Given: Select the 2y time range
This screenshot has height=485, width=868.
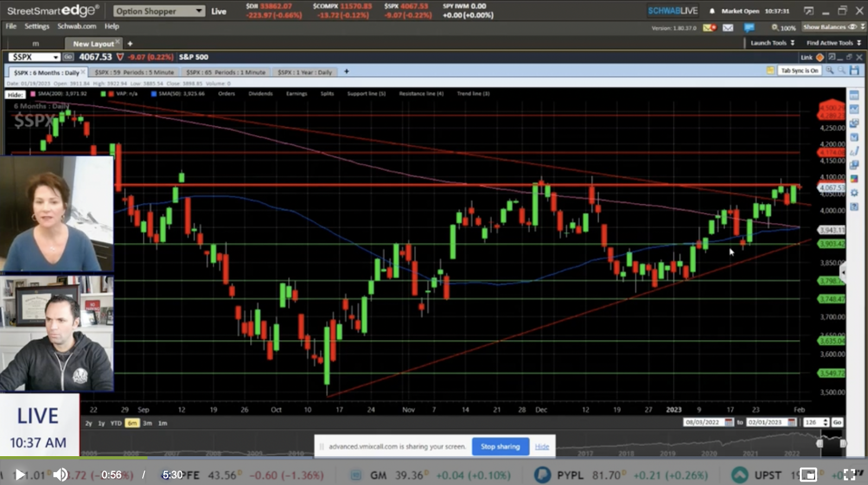Looking at the screenshot, I should [x=88, y=423].
